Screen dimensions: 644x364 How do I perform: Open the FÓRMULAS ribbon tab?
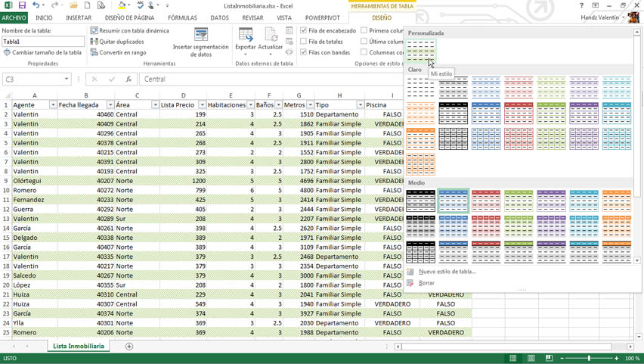click(x=182, y=17)
